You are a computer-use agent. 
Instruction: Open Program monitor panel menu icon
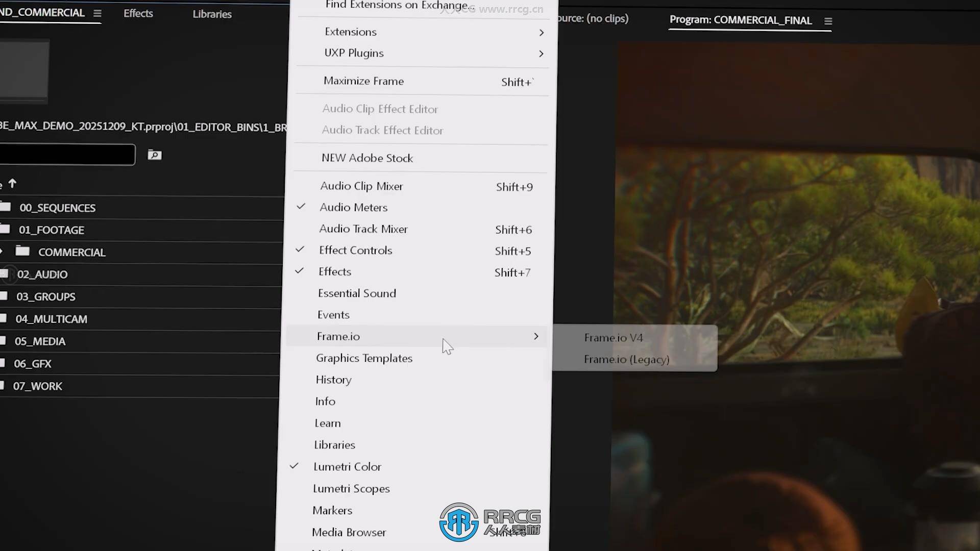[x=828, y=21]
